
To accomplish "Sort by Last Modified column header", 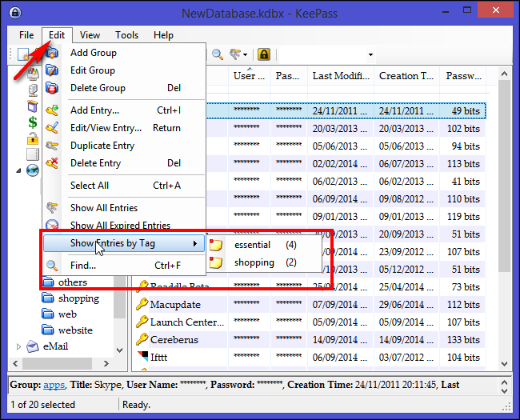I will tap(340, 76).
